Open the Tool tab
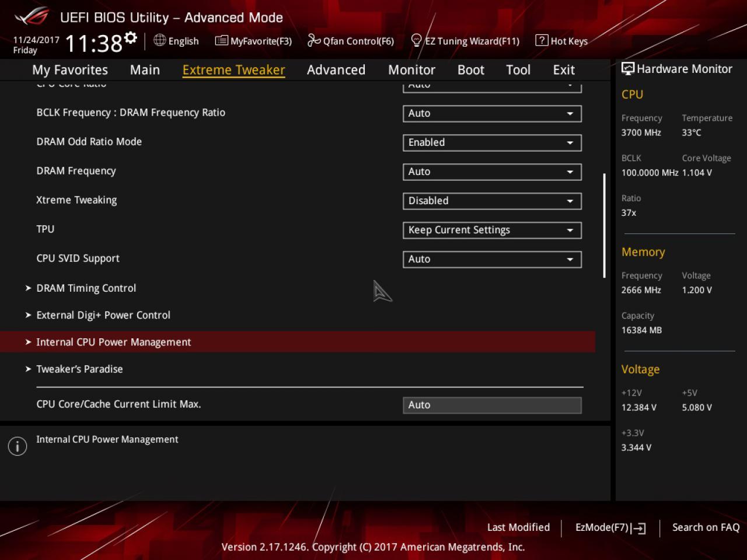The image size is (747, 560). (x=518, y=70)
